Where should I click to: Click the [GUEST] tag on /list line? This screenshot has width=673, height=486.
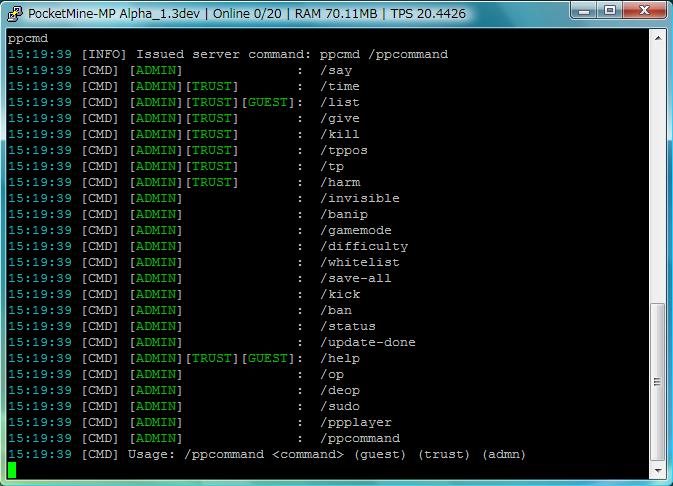268,102
